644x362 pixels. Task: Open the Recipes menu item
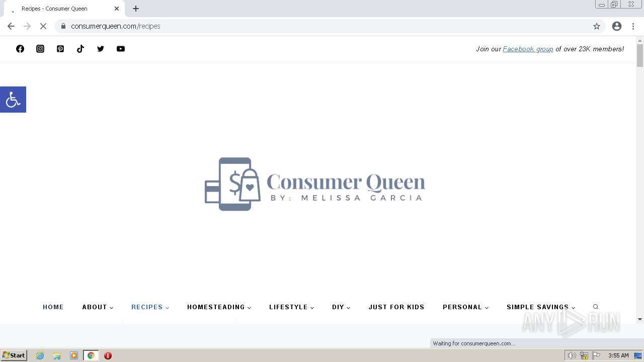[x=147, y=307]
